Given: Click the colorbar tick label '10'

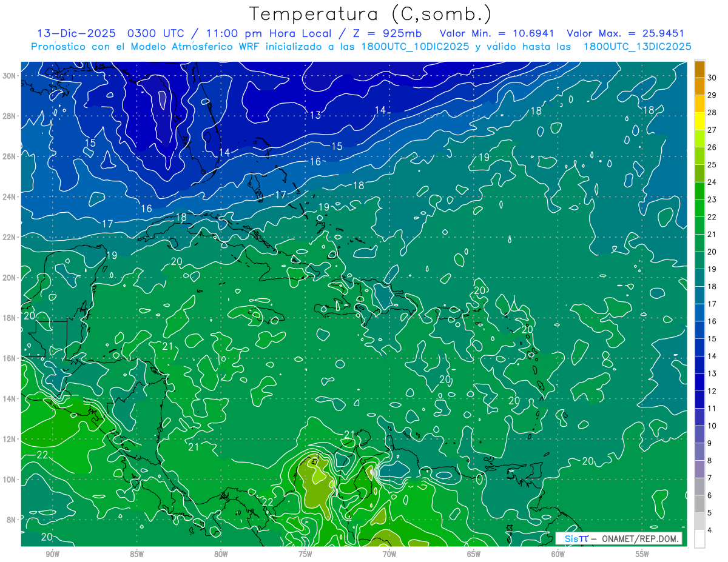Looking at the screenshot, I should pyautogui.click(x=712, y=426).
